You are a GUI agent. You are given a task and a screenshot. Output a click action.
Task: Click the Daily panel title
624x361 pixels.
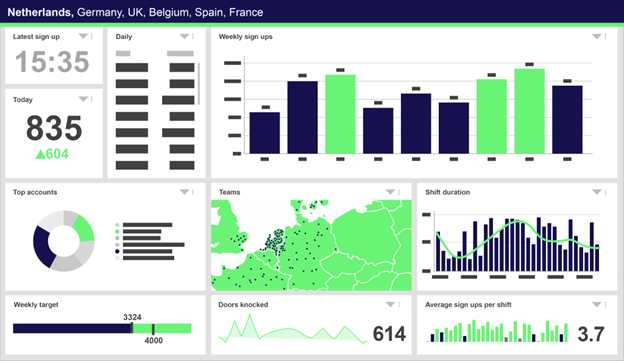pyautogui.click(x=124, y=37)
